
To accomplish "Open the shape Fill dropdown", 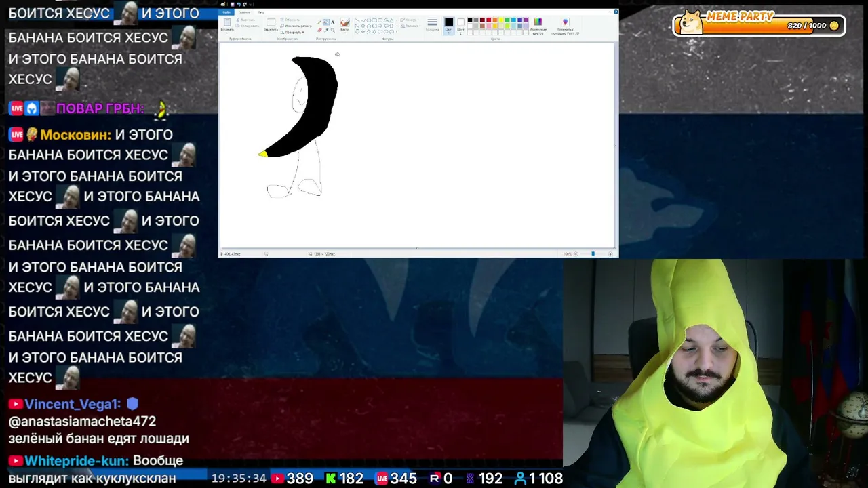I will (x=410, y=26).
